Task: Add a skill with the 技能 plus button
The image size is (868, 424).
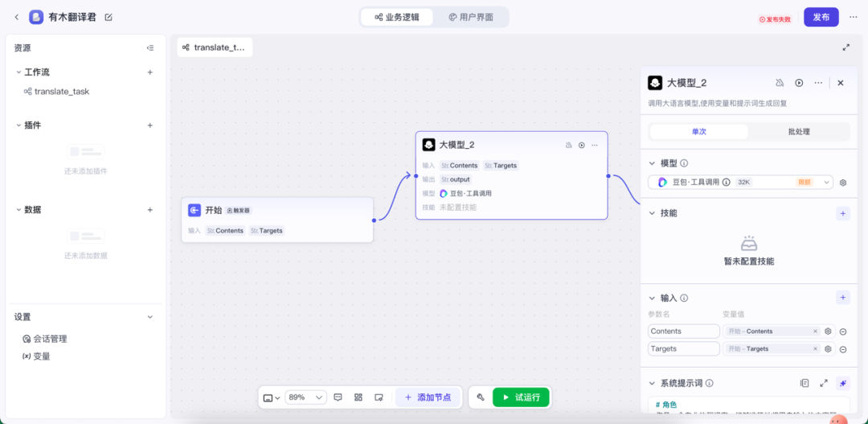Action: (842, 213)
